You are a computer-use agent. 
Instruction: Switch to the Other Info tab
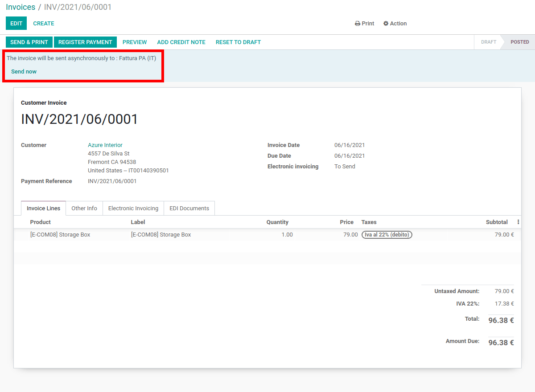coord(84,208)
